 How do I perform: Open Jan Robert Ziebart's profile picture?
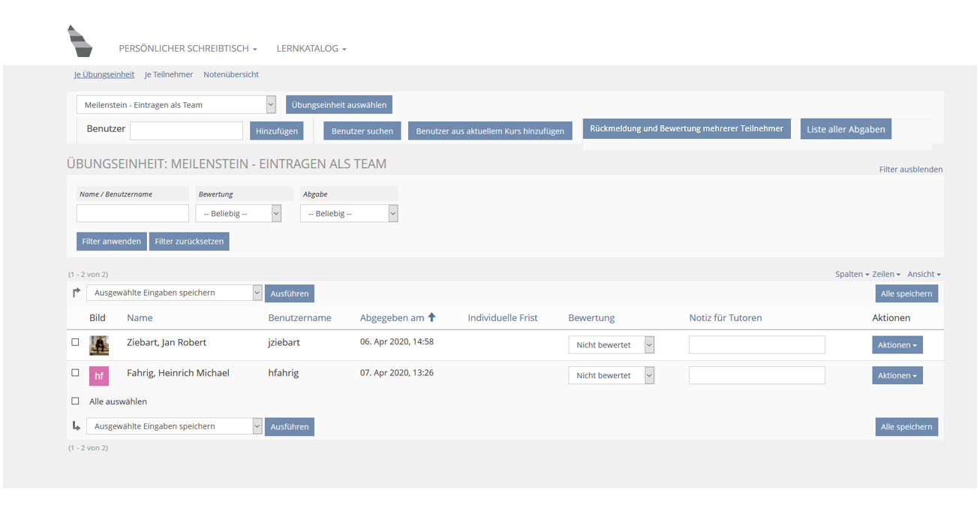(x=99, y=345)
